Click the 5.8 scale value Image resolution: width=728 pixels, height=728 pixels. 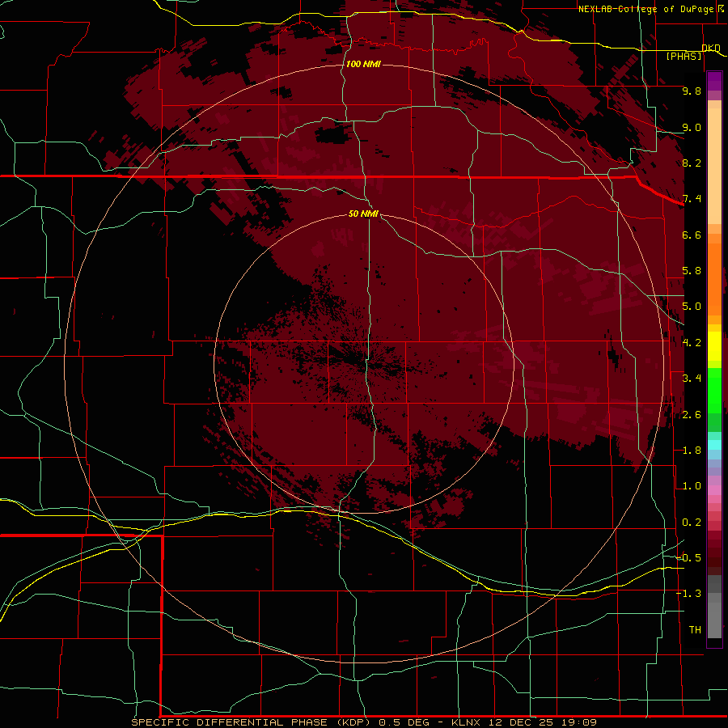(692, 271)
